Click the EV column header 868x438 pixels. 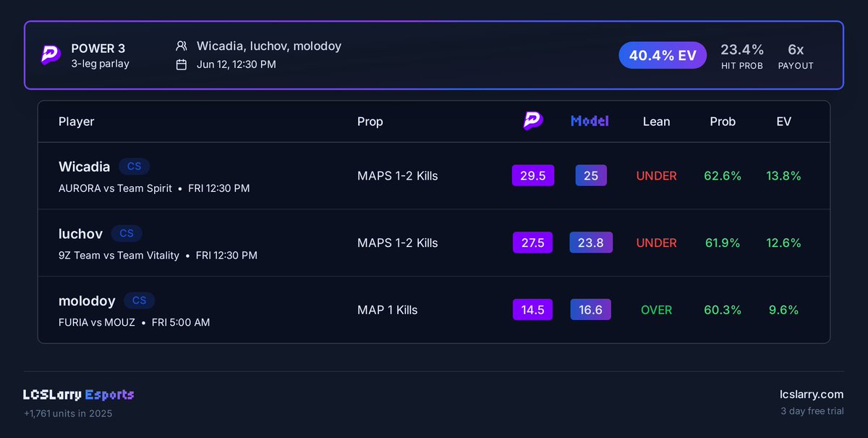click(x=783, y=122)
